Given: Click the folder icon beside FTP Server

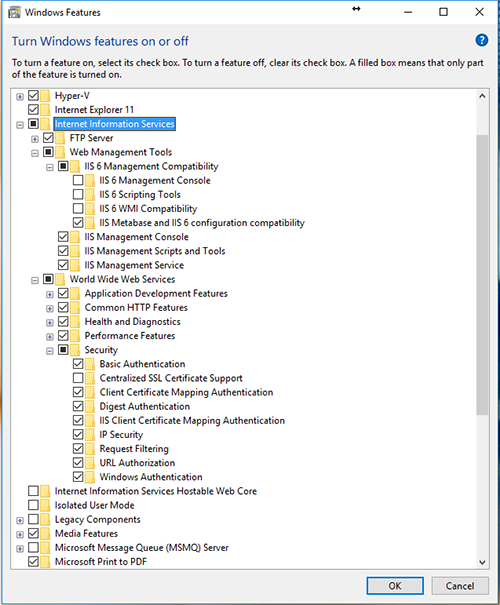Looking at the screenshot, I should click(x=60, y=138).
